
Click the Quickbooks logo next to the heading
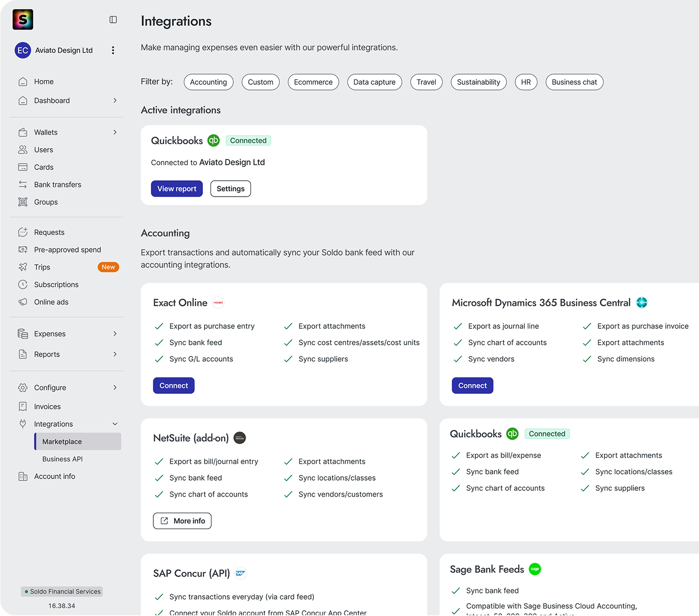(x=214, y=140)
